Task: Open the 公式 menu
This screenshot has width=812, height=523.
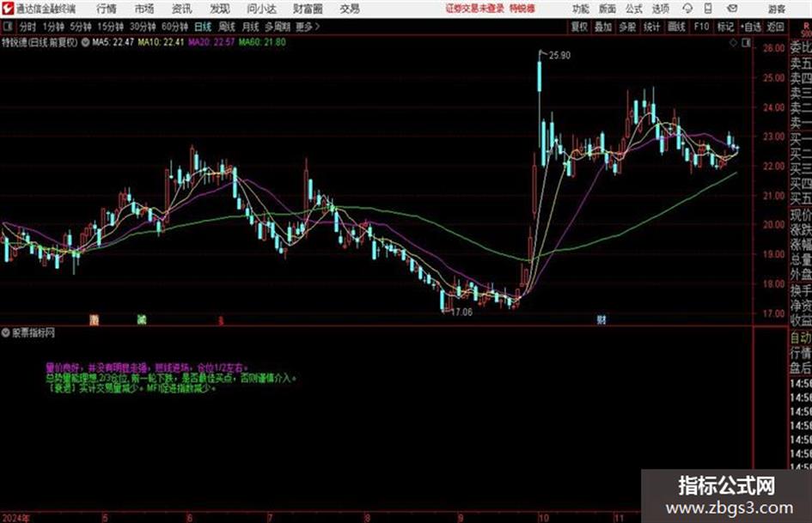Action: click(x=634, y=9)
